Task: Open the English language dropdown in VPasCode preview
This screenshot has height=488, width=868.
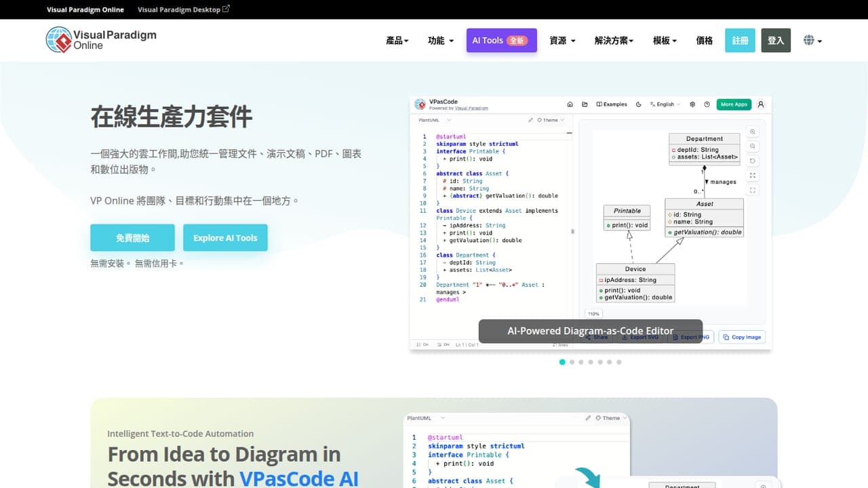Action: point(665,104)
